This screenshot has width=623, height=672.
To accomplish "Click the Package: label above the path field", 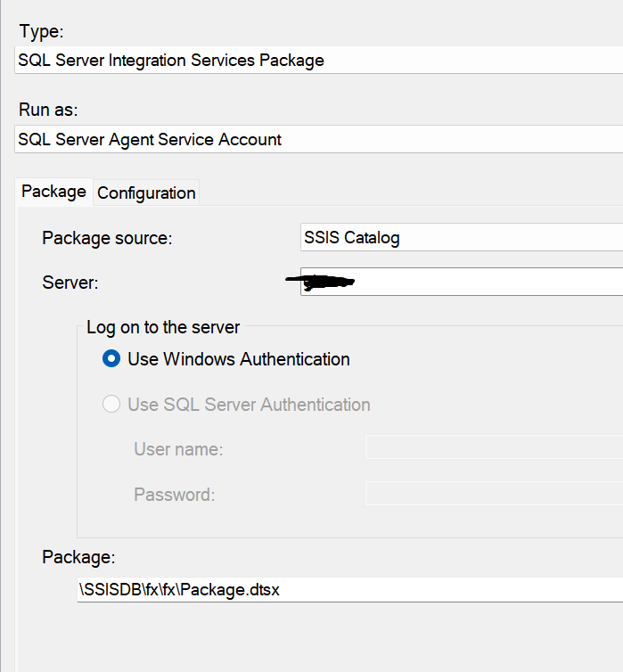I will click(x=78, y=557).
